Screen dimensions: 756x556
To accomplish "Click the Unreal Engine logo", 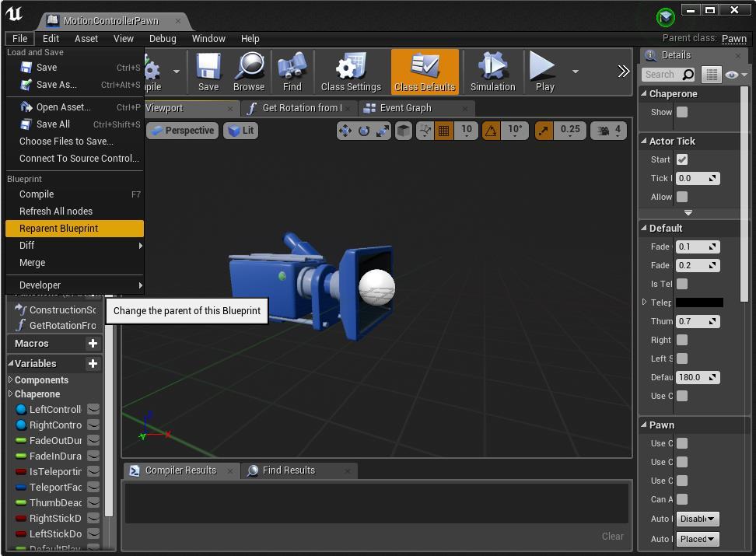I will 15,13.
